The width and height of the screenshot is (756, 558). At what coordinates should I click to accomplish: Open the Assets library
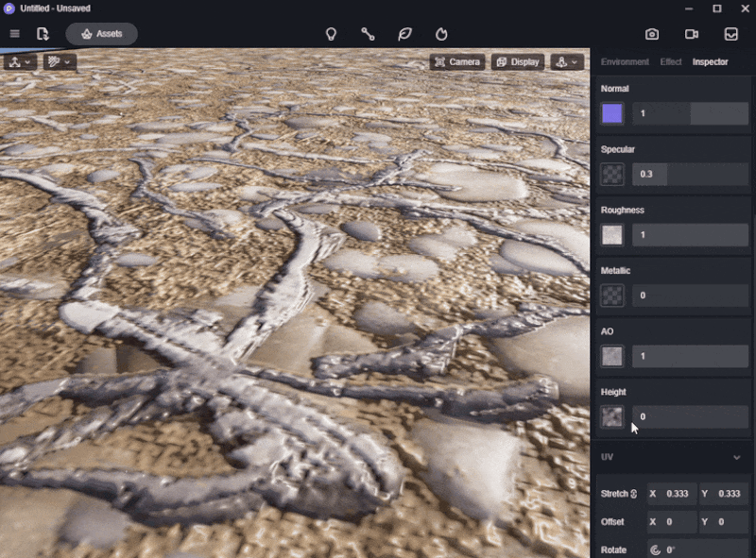pyautogui.click(x=102, y=34)
